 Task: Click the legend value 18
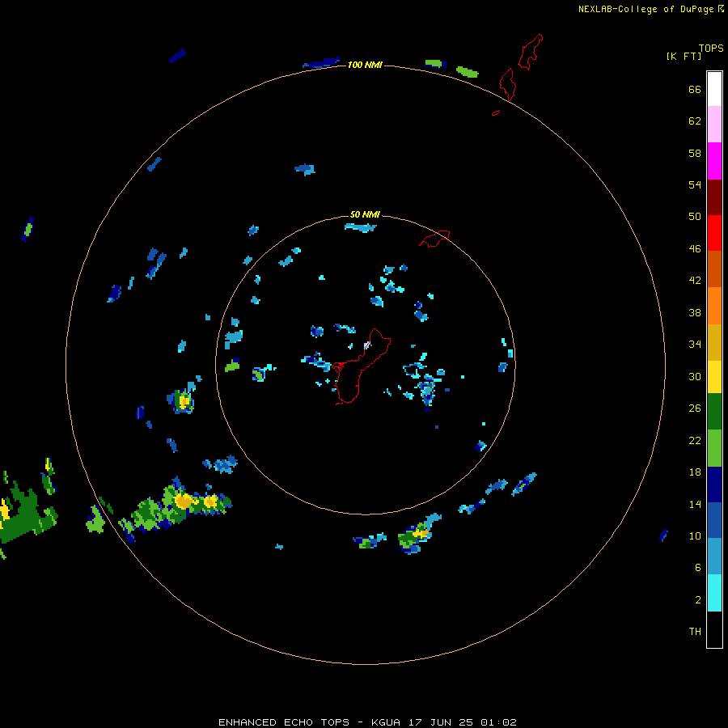click(695, 472)
